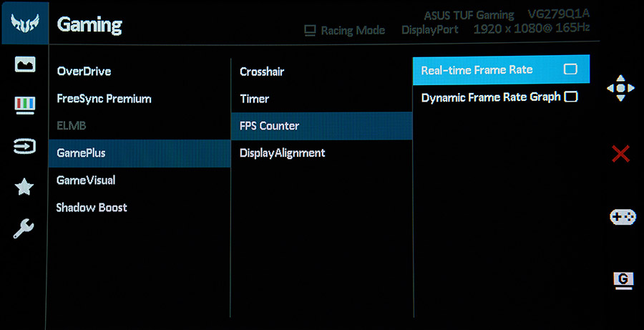Close the OSD with the red X

620,153
